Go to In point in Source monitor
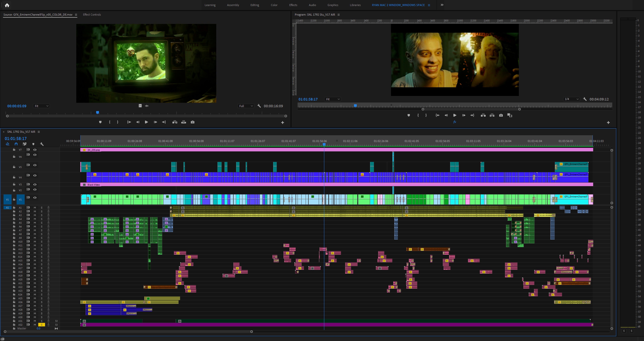This screenshot has height=341, width=644. [x=129, y=122]
